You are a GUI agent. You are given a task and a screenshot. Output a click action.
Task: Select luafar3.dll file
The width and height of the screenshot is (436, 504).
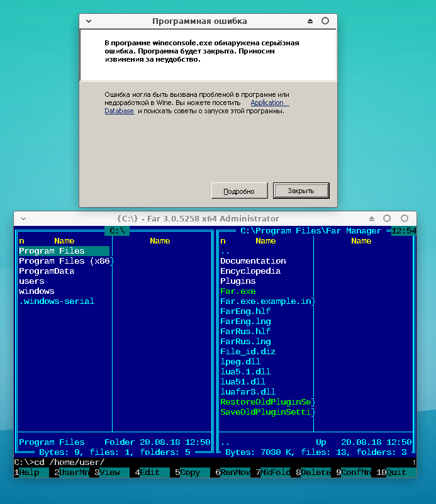[x=248, y=392]
